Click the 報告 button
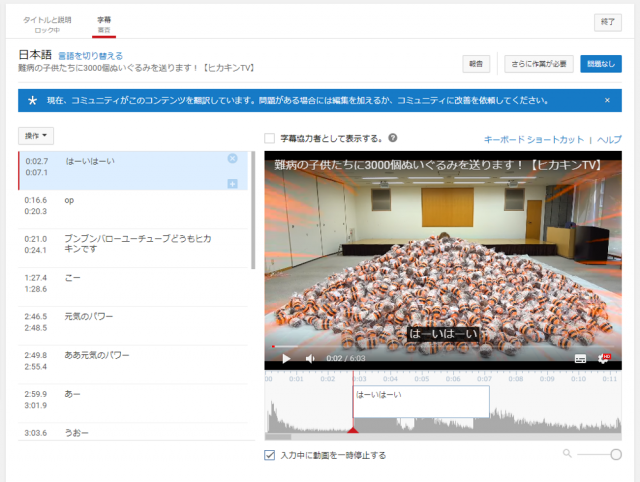640x482 pixels. click(x=476, y=64)
